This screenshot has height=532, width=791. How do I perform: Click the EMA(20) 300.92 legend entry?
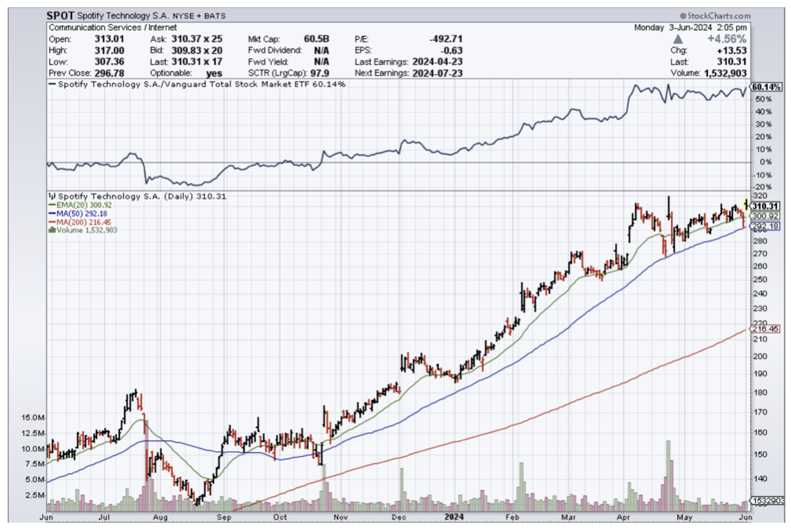coord(80,205)
